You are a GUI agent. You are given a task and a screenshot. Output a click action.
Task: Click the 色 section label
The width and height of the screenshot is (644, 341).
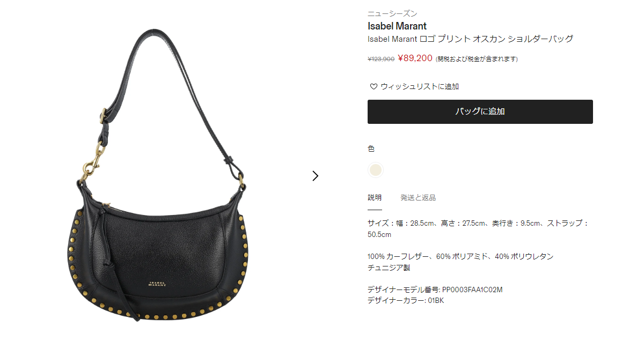[371, 149]
